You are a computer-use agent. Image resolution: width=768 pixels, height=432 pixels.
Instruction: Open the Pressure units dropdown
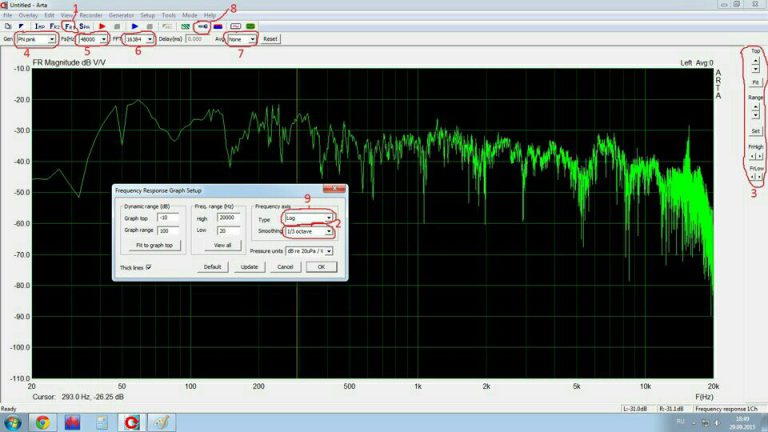click(309, 251)
